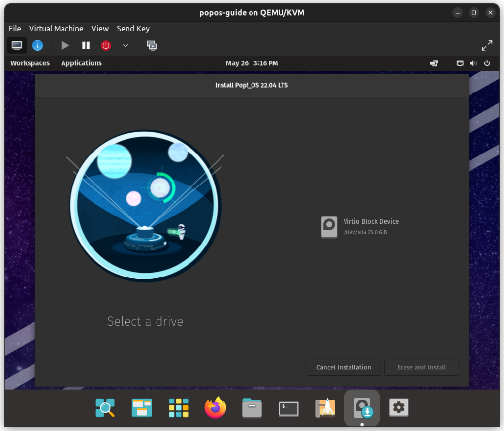Open the Virtual Machine menu

point(56,29)
